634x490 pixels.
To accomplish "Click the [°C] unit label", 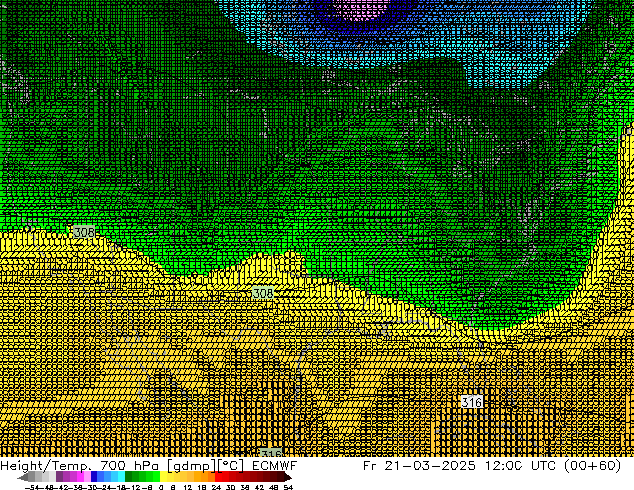I will [x=232, y=466].
